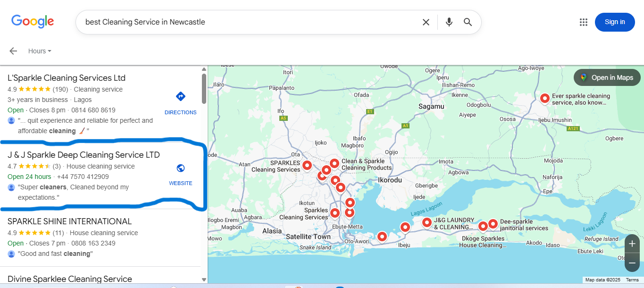Click the Clean & Sparkle Cleaning Products pin
This screenshot has width=644, height=288.
tap(334, 164)
